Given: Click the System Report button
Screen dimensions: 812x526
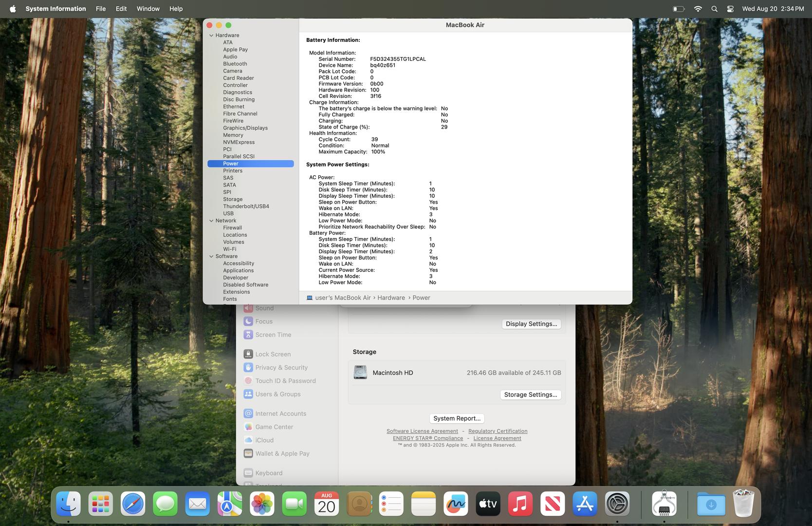Looking at the screenshot, I should pos(457,418).
